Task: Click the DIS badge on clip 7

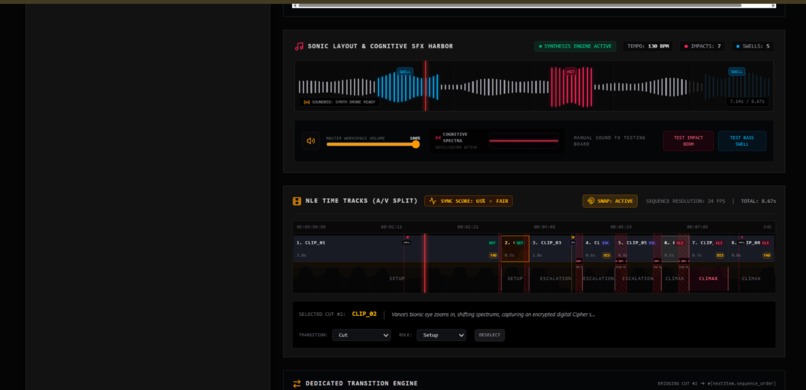Action: (720, 255)
